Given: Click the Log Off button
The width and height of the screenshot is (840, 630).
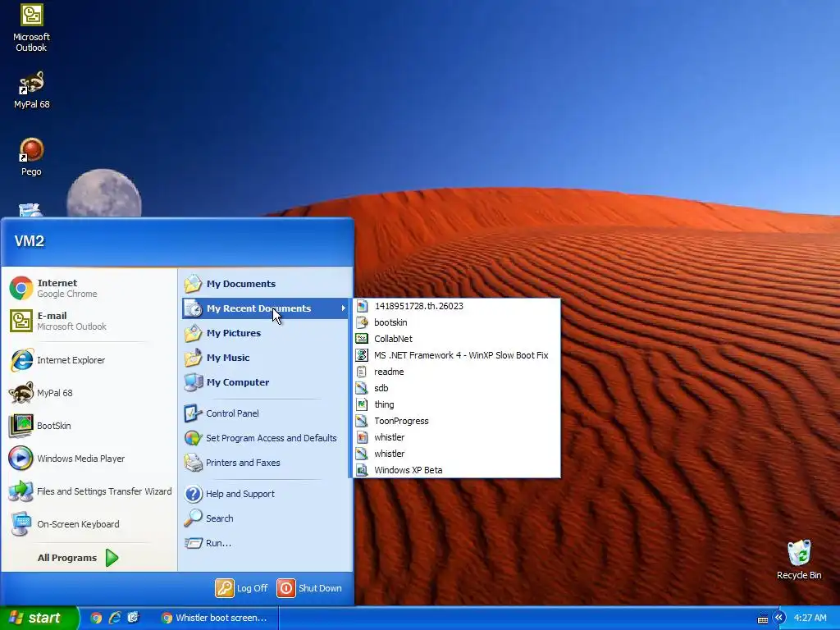Looking at the screenshot, I should [x=242, y=588].
